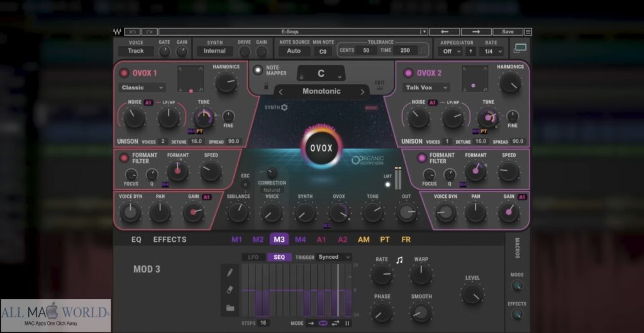Click the Steps 16 value field

click(x=263, y=323)
